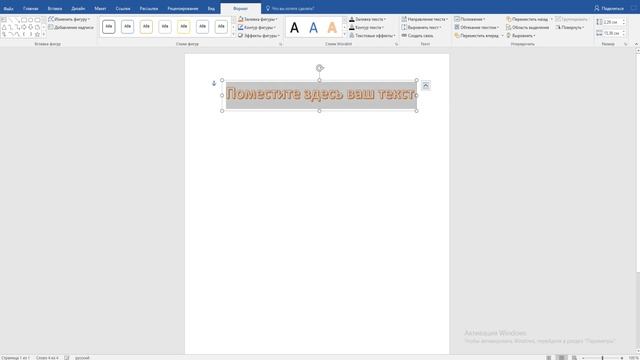Pick the star shape in shapes gallery

pyautogui.click(x=37, y=34)
